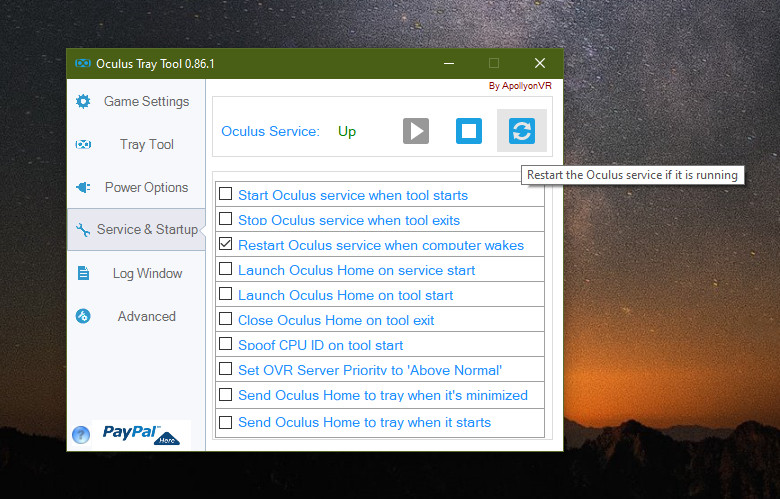Tick Spoof CPU ID on tool start
The width and height of the screenshot is (780, 499).
pyautogui.click(x=225, y=343)
